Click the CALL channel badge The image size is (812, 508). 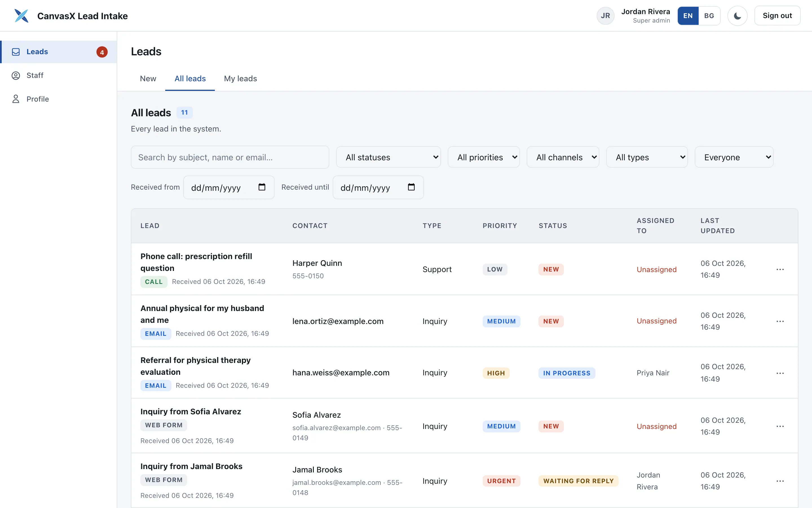pyautogui.click(x=154, y=282)
